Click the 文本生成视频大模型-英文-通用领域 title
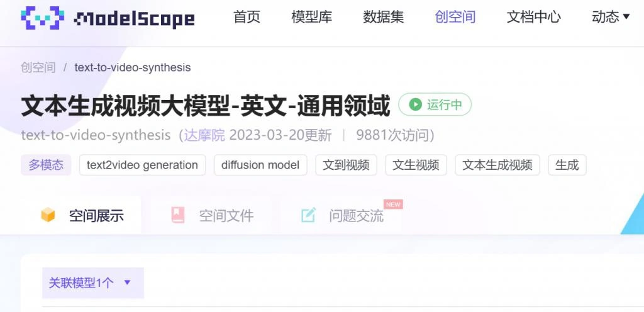The height and width of the screenshot is (312, 644). [206, 106]
